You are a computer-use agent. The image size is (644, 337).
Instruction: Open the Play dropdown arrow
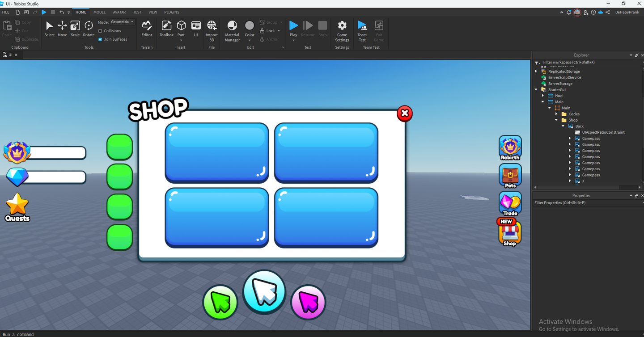[293, 40]
